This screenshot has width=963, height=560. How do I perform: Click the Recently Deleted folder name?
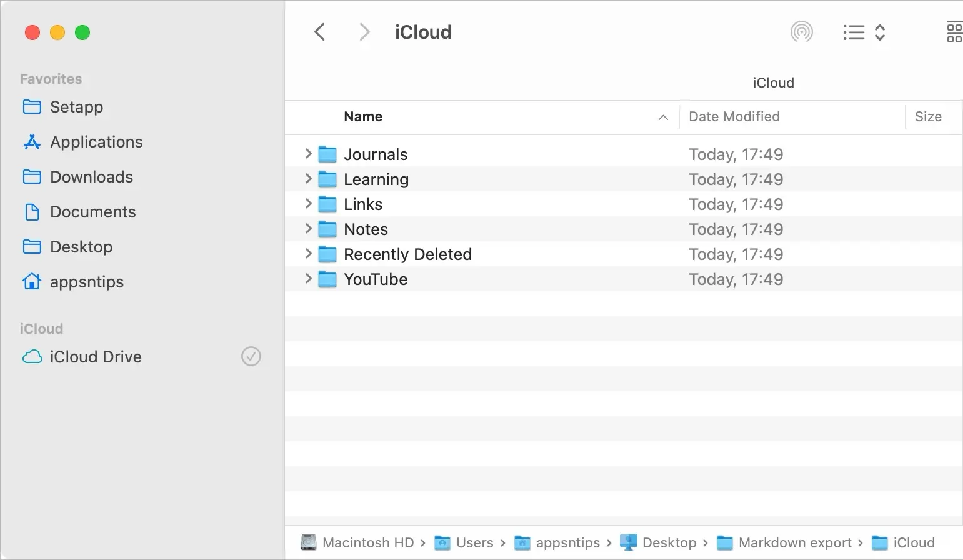click(407, 254)
